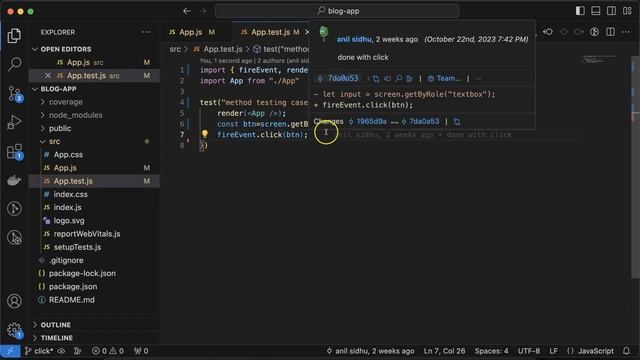Click Ln 7, Col 26 cursor position
This screenshot has height=360, width=640.
[x=444, y=351]
